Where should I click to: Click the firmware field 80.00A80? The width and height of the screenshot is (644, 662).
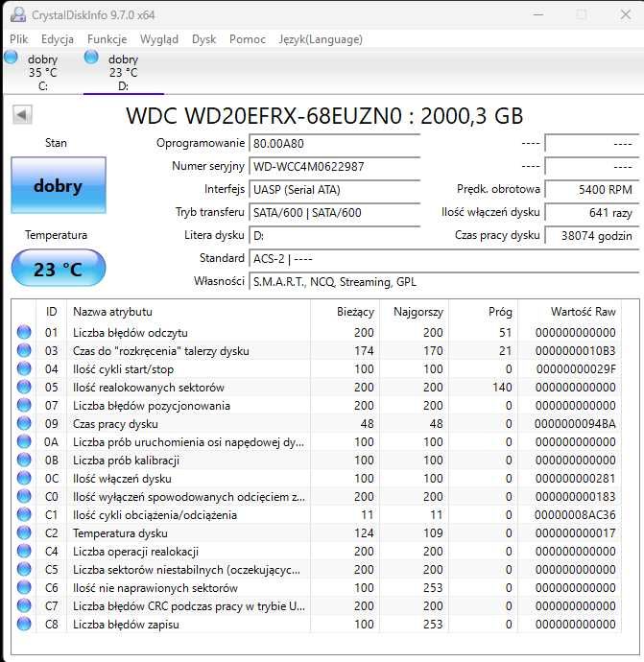point(334,144)
